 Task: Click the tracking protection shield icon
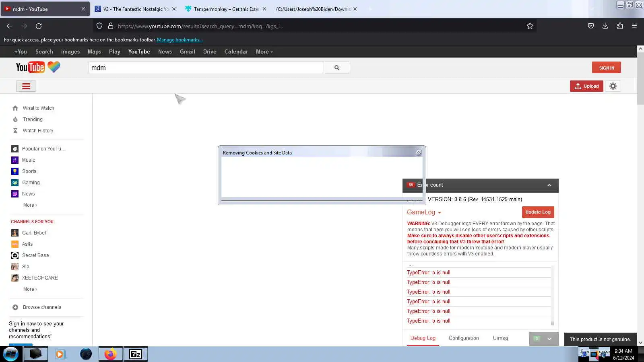tap(99, 26)
